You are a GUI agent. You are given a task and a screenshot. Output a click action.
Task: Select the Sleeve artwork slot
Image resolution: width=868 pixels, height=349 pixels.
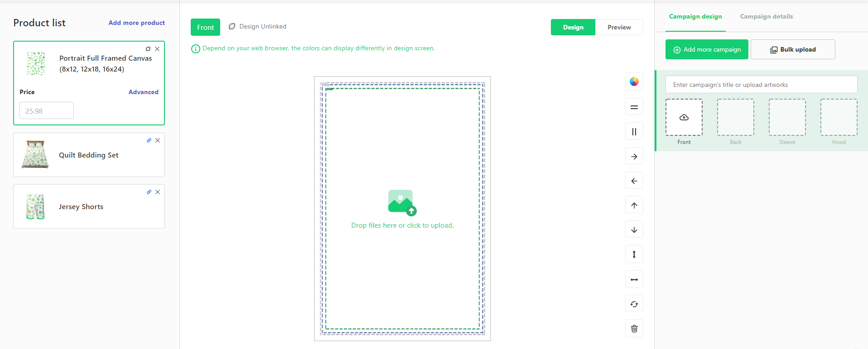[787, 117]
